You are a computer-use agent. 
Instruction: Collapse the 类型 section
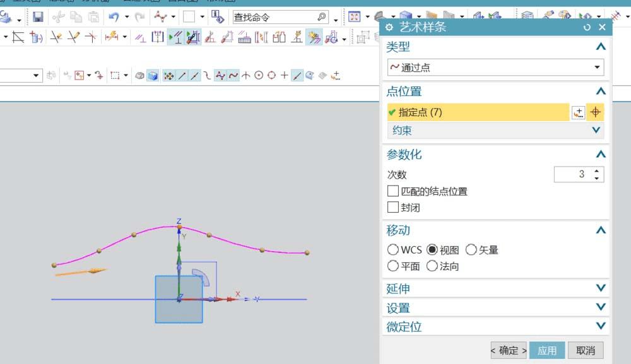click(601, 47)
